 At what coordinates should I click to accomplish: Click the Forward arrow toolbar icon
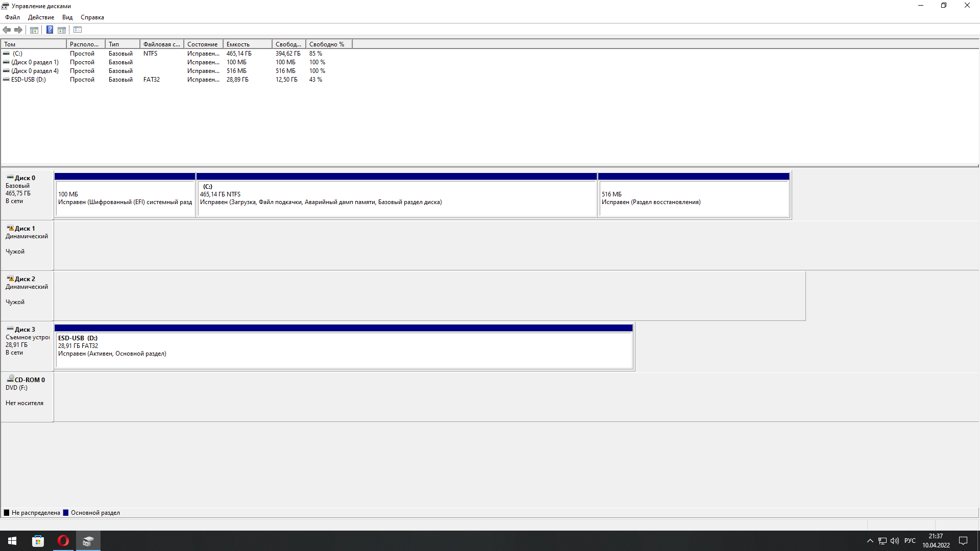coord(18,30)
